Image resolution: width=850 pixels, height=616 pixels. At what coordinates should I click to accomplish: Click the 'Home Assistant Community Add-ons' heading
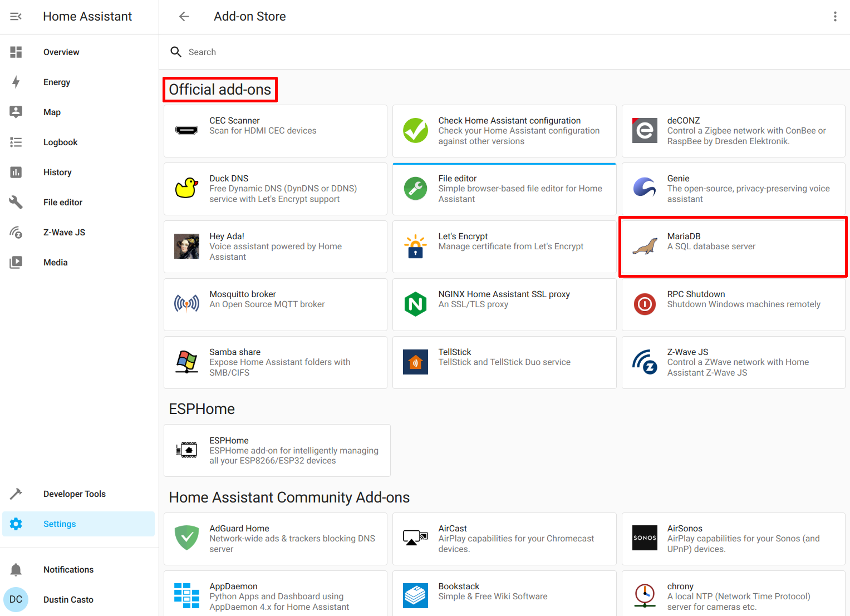289,497
